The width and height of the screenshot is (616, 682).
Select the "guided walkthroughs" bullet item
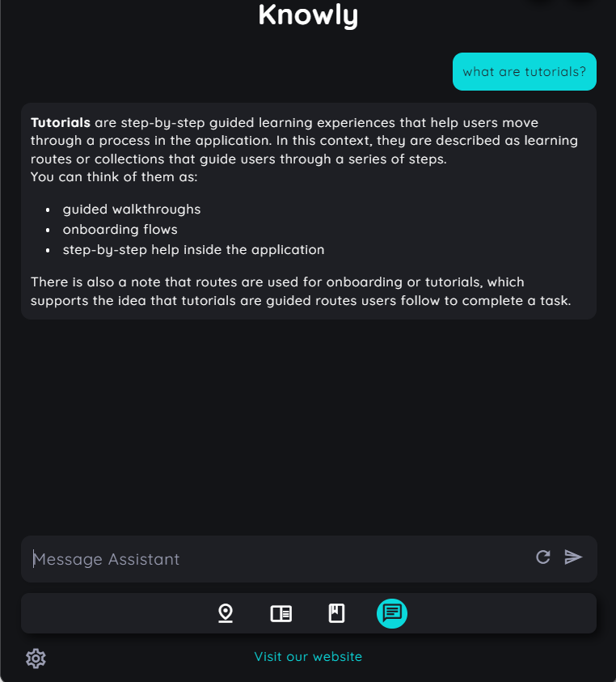point(132,210)
